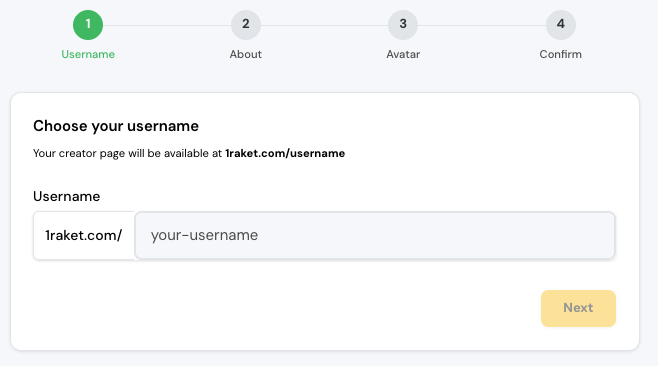Click the Username field label
658x366 pixels.
pos(67,196)
